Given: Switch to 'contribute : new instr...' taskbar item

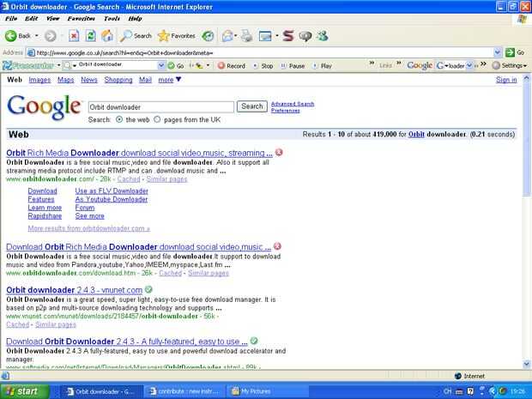Looking at the screenshot, I should coord(184,391).
